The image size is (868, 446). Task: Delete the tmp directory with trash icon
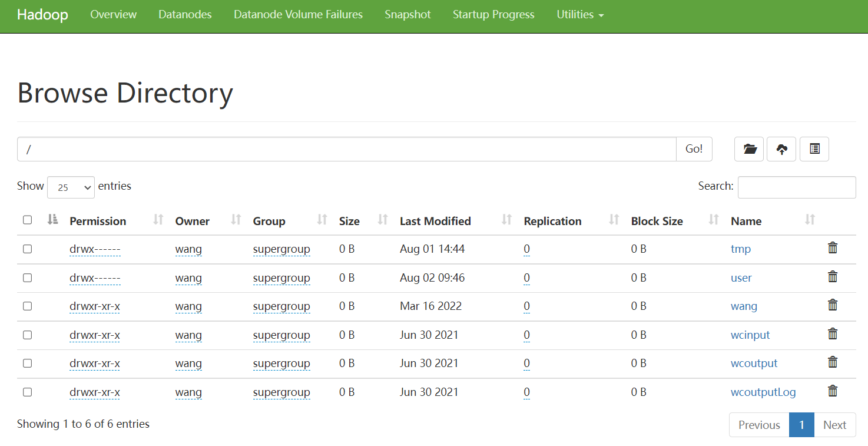click(833, 248)
